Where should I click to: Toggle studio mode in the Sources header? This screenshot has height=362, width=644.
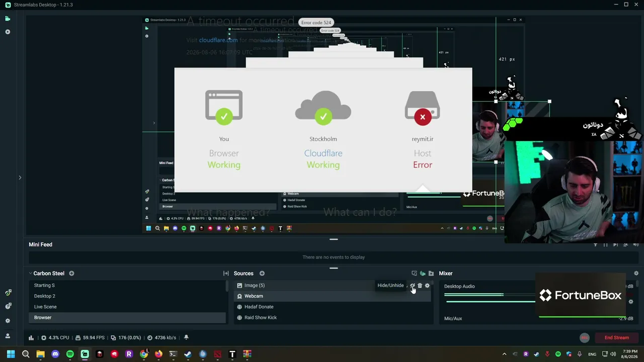tap(414, 274)
